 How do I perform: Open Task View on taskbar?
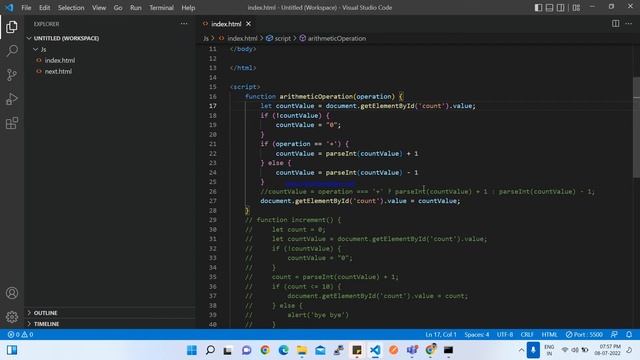(x=228, y=350)
